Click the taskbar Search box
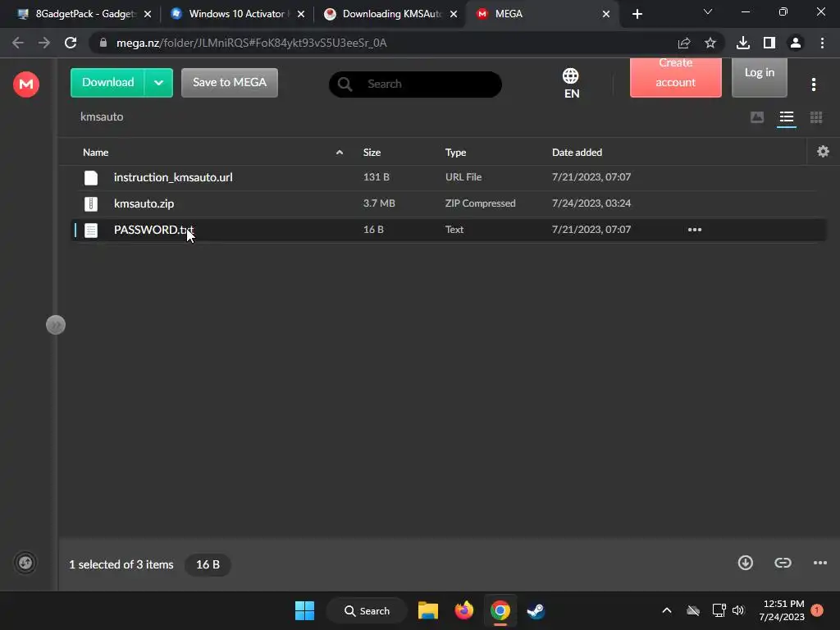Viewport: 840px width, 630px height. click(x=367, y=610)
